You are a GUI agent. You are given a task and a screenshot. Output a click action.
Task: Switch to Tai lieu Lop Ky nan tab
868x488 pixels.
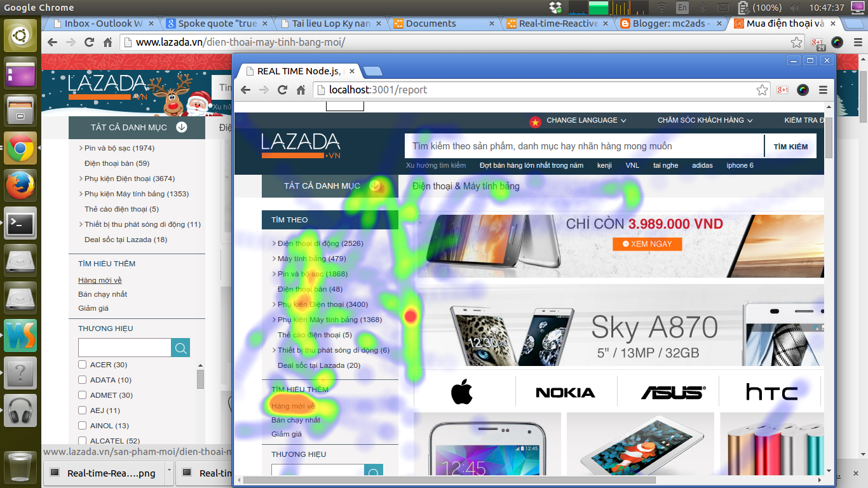coord(330,24)
